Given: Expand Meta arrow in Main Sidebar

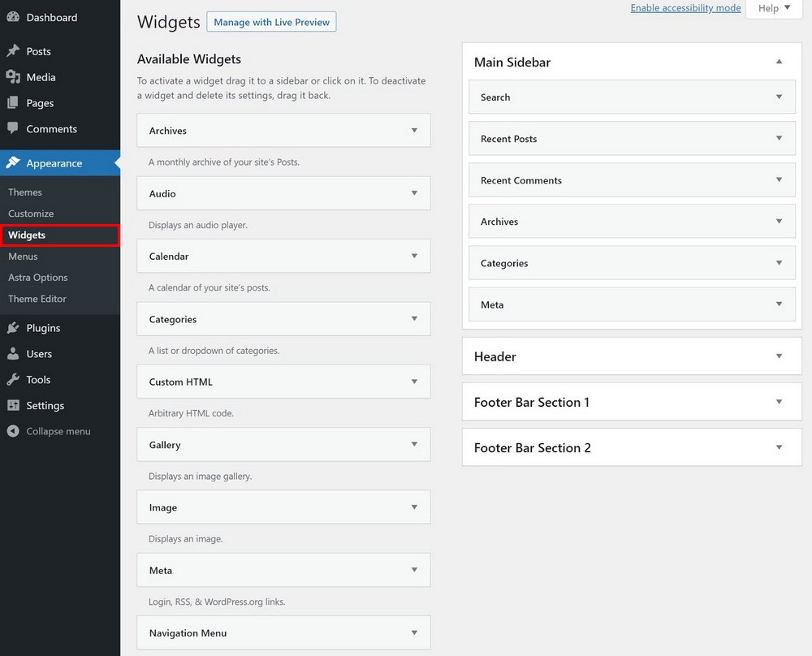Looking at the screenshot, I should (x=779, y=304).
